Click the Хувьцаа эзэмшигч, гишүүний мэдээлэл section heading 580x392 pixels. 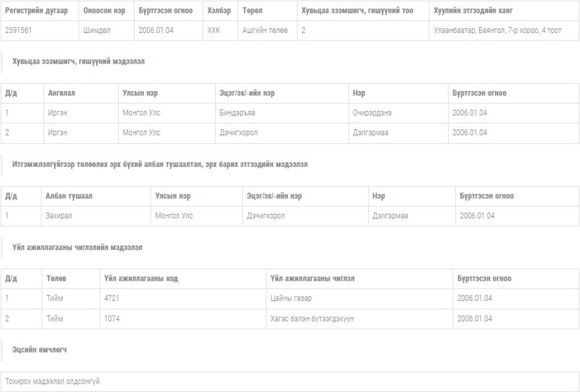click(79, 61)
